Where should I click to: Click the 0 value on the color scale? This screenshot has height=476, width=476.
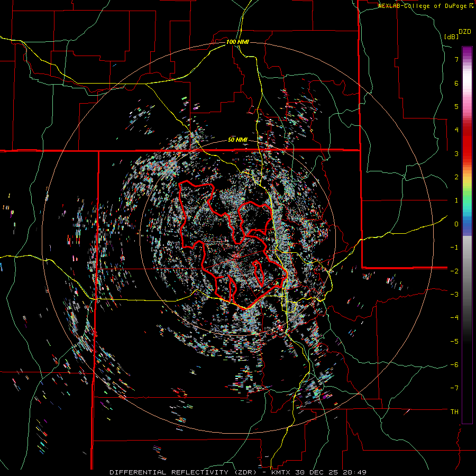456,224
